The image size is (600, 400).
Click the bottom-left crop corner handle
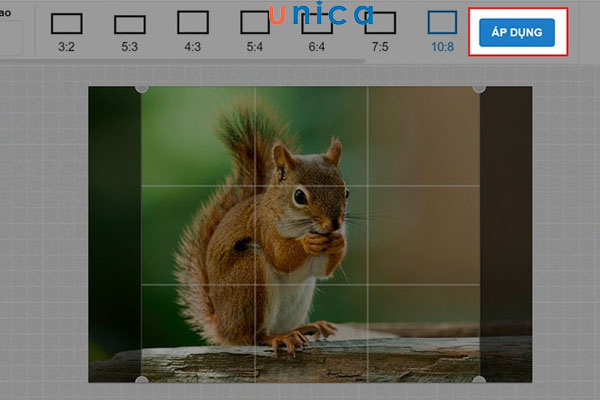tap(142, 380)
